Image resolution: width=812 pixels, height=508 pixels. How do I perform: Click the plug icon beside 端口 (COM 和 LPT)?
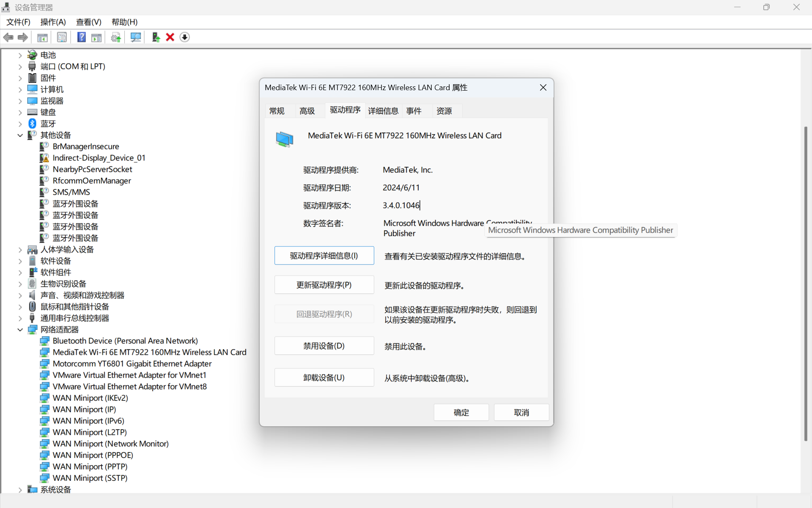coord(32,66)
